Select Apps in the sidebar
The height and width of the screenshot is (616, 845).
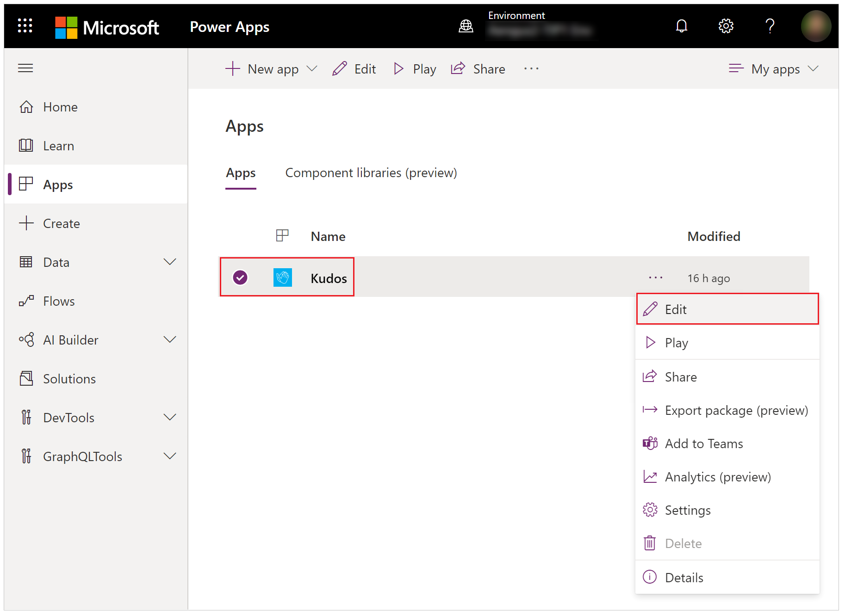tap(96, 185)
